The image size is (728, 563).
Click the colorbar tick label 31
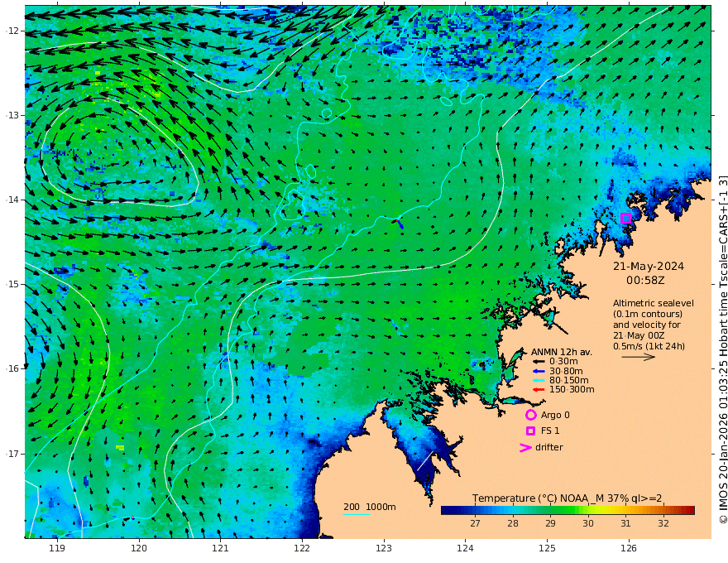click(625, 523)
